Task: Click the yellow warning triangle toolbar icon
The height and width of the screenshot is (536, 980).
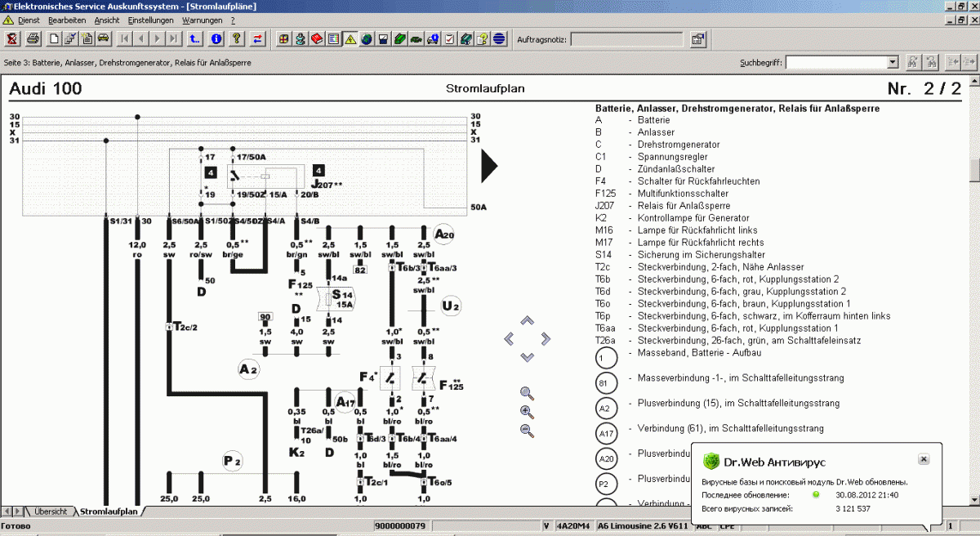Action: pyautogui.click(x=350, y=38)
